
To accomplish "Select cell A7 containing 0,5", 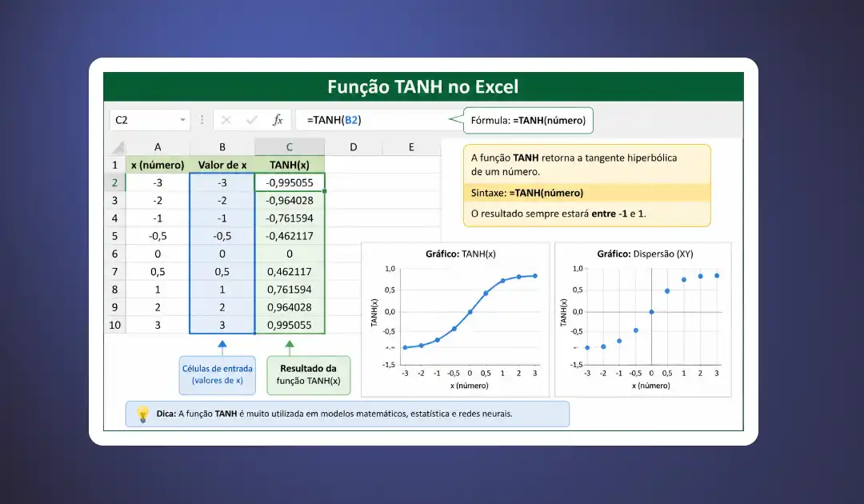I will point(158,271).
